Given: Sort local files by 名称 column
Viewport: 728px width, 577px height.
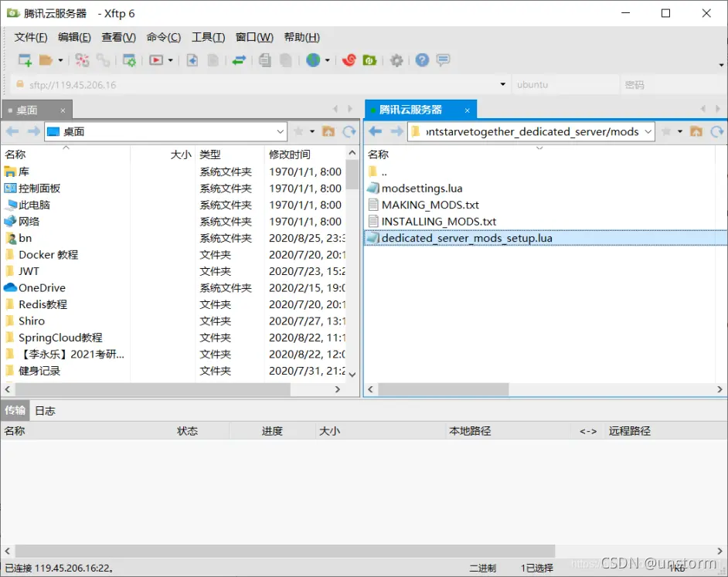Looking at the screenshot, I should tap(66, 154).
